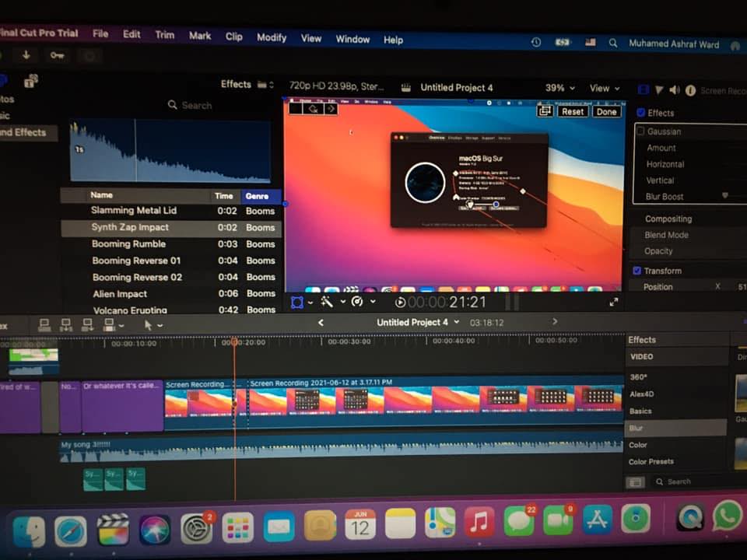Open the Color inspector triangle icon

pos(659,89)
